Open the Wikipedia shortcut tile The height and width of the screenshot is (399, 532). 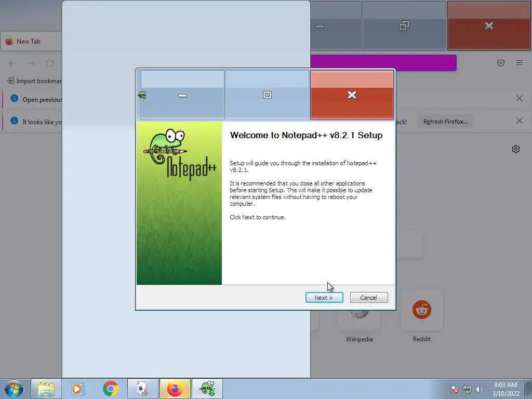tap(360, 321)
